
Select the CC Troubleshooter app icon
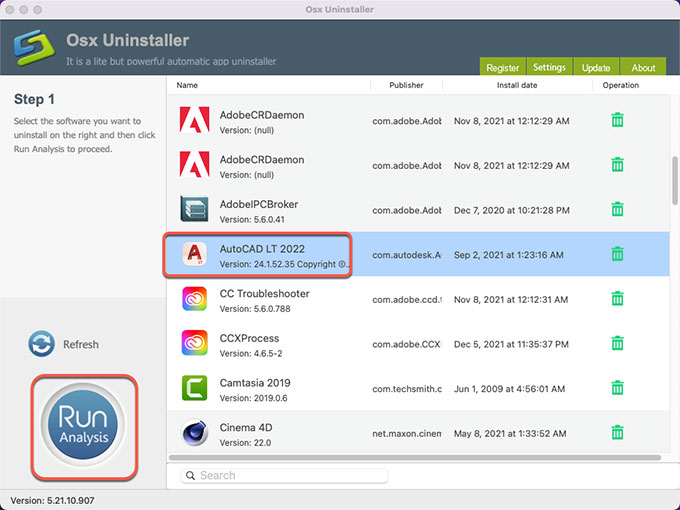pos(194,299)
